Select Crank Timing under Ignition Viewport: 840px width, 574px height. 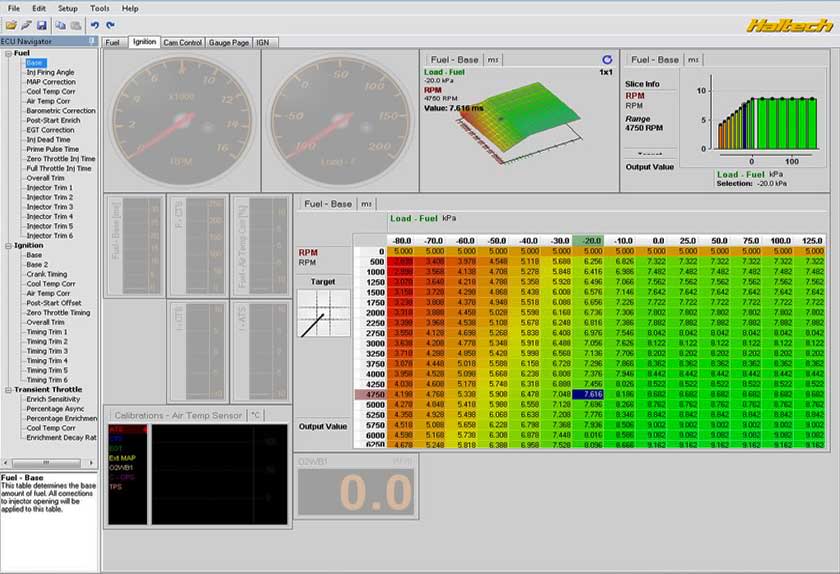[47, 274]
